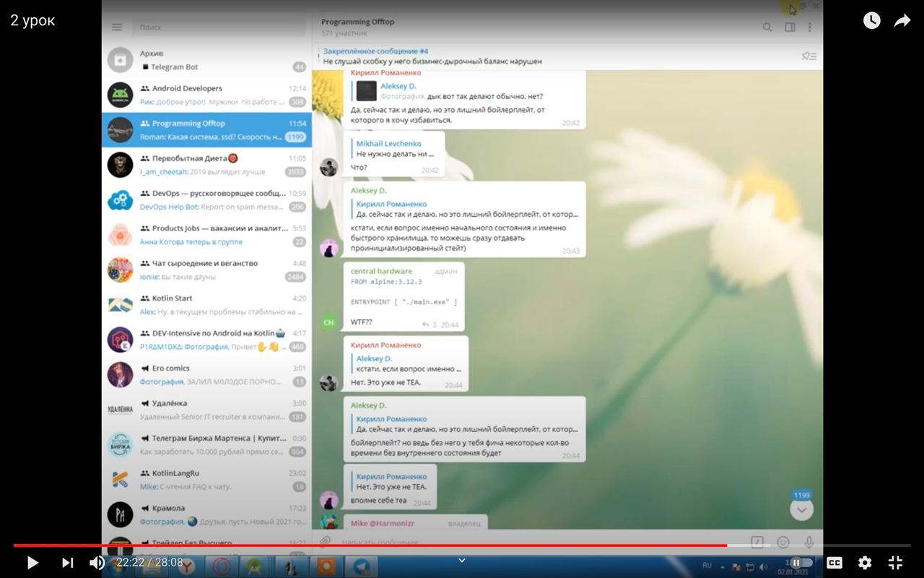The width and height of the screenshot is (924, 578).
Task: Click the Android Developers avatar icon
Action: pyautogui.click(x=120, y=95)
